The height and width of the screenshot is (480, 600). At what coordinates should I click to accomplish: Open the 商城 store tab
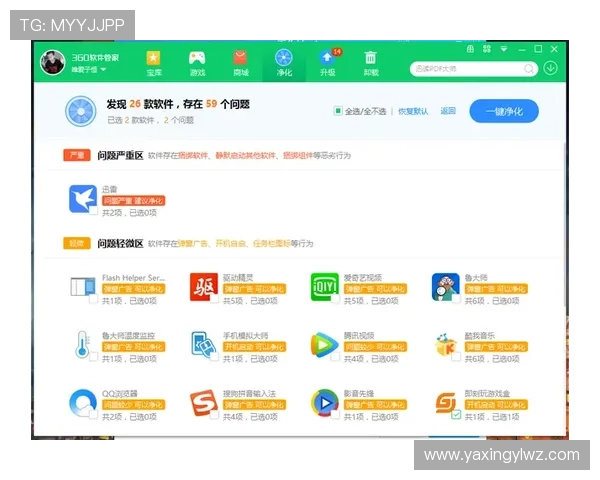pyautogui.click(x=241, y=63)
